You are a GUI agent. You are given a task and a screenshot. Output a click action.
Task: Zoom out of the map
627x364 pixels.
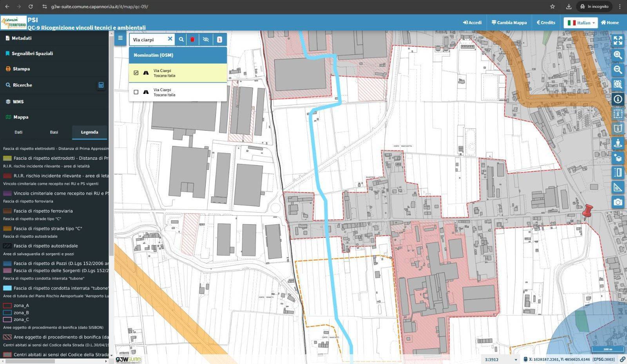coord(618,70)
